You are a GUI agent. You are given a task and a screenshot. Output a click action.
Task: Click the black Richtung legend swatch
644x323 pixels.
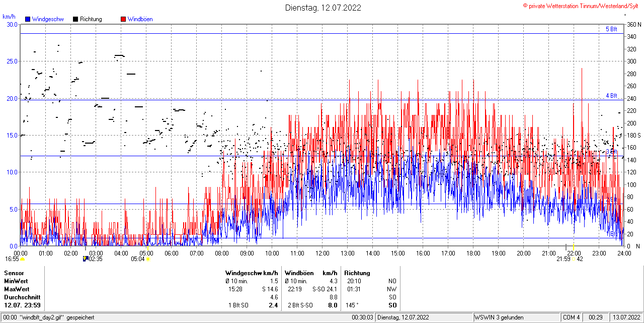75,19
